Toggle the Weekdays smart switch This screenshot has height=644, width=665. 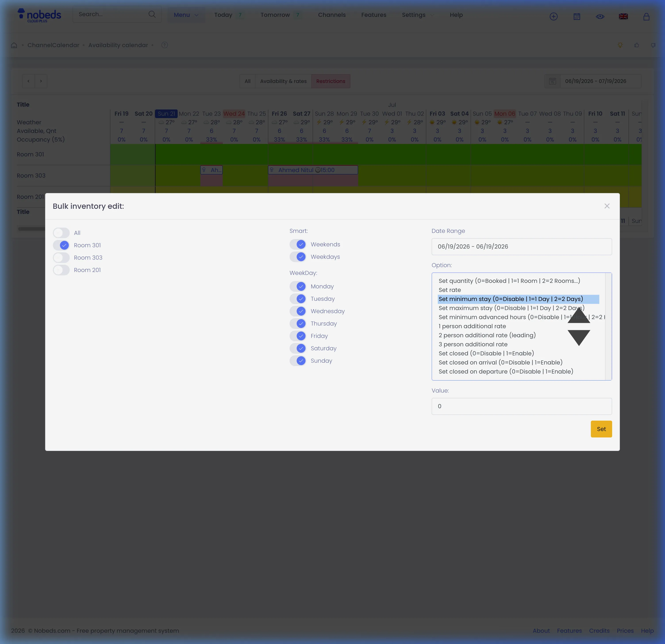298,257
